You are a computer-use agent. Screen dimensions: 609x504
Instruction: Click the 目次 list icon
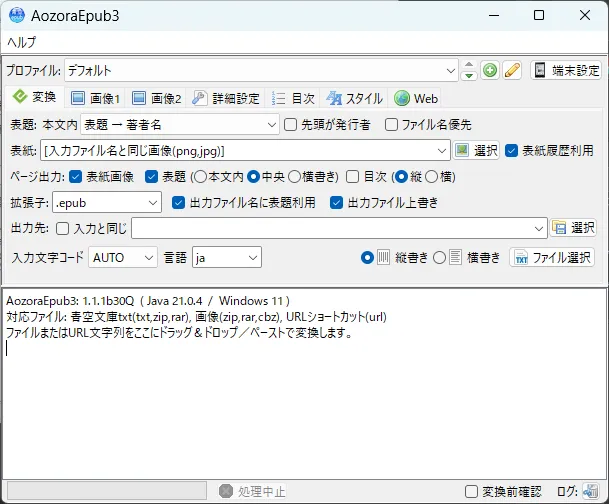(278, 99)
